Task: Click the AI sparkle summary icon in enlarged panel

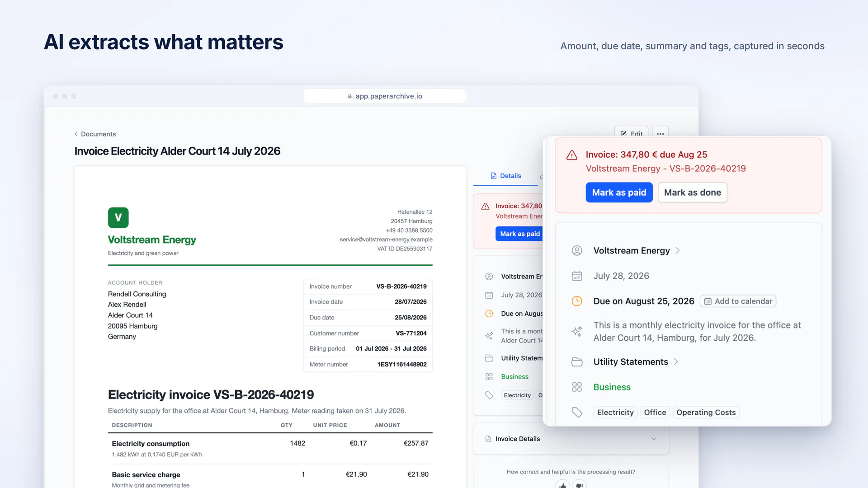Action: pyautogui.click(x=577, y=331)
